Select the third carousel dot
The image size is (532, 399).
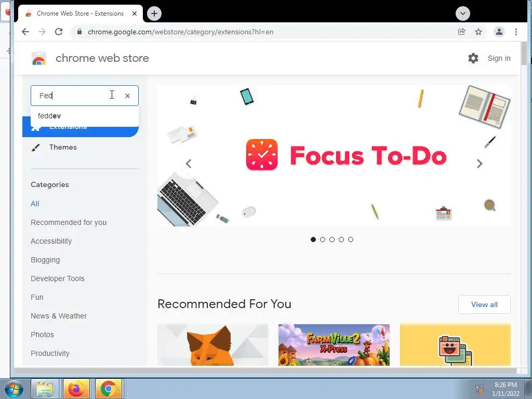click(x=332, y=240)
